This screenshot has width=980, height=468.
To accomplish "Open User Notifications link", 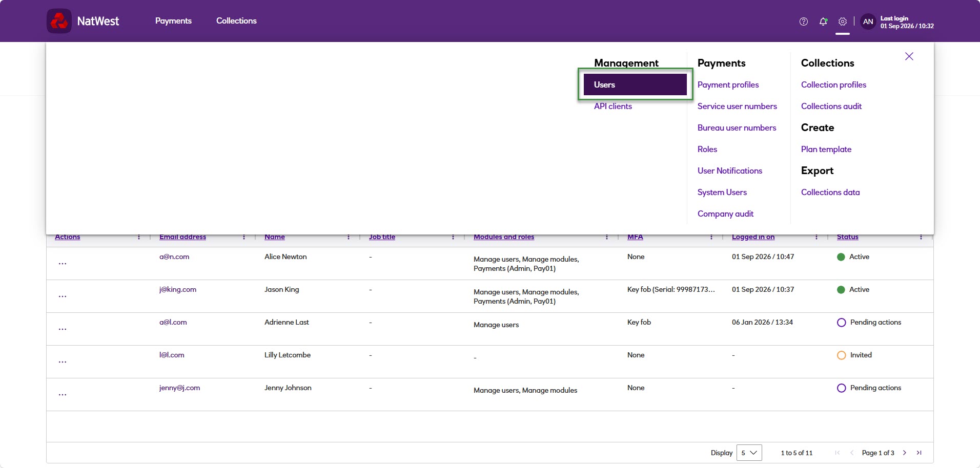I will point(730,171).
